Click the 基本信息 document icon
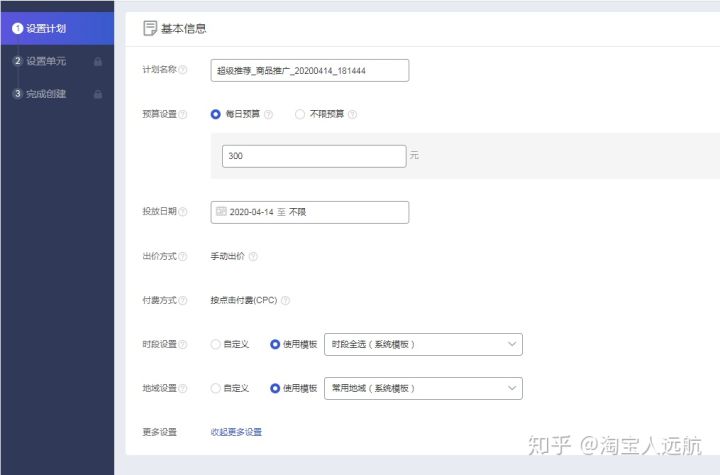 (150, 28)
